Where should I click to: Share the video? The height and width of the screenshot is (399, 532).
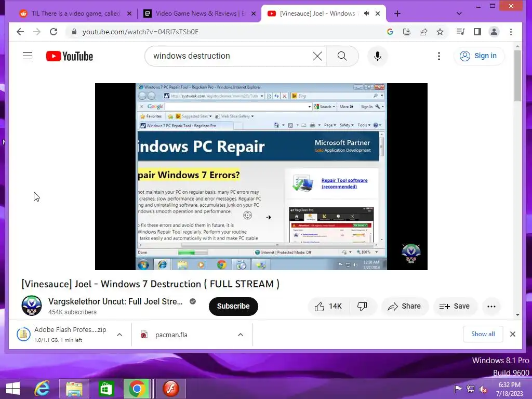(404, 307)
